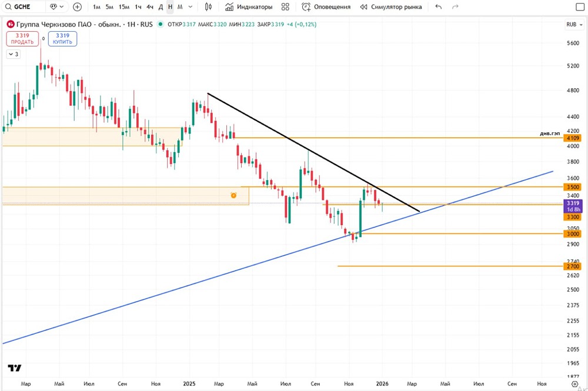Click the 2500 price axis value
Viewport: 588px width, 391px height.
tap(573, 289)
